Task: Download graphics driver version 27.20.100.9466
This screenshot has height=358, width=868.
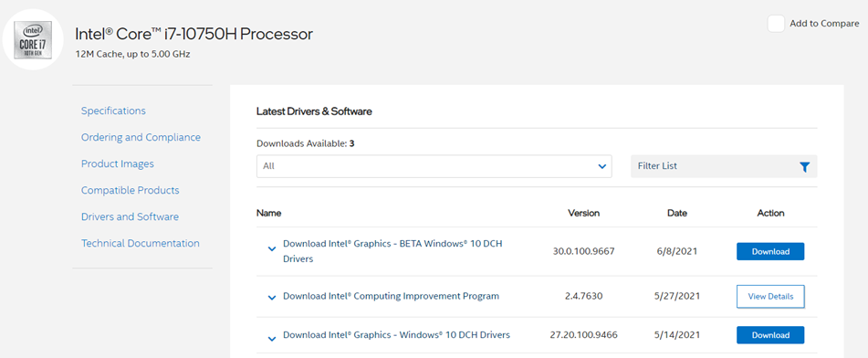Action: [x=770, y=335]
